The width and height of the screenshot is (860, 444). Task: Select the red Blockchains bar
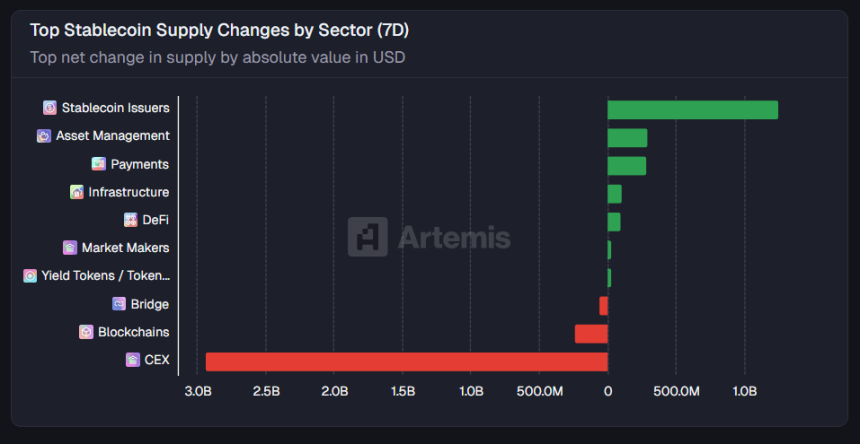click(x=591, y=333)
